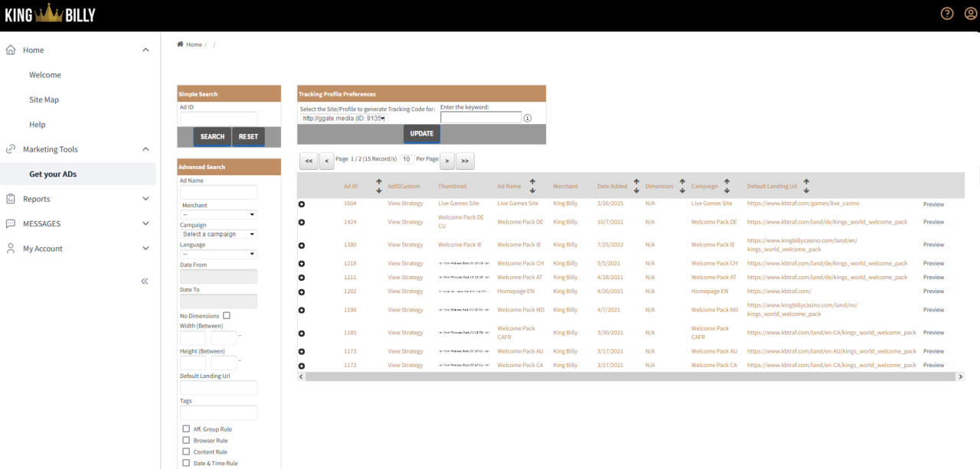
Task: Expand row details for Ad ID 1380
Action: point(302,245)
